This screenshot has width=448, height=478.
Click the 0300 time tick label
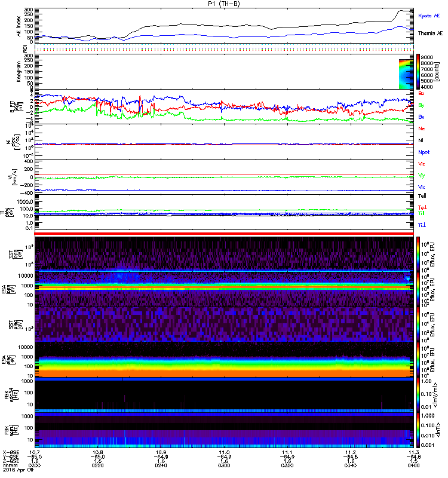224,465
